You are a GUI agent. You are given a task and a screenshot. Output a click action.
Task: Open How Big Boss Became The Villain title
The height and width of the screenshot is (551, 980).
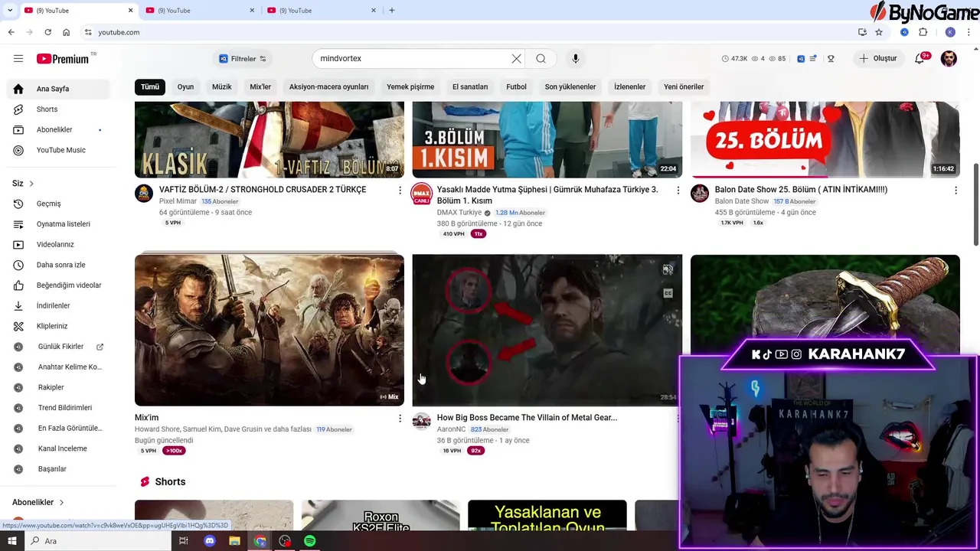[x=527, y=418]
